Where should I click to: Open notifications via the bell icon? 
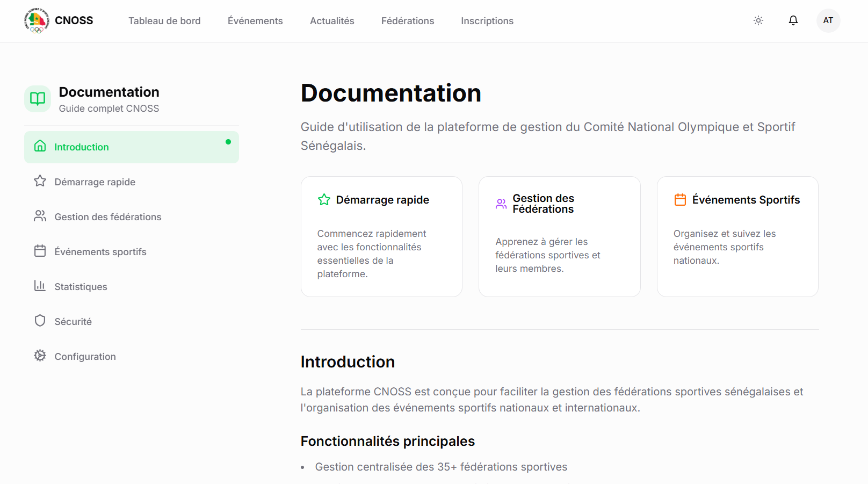tap(793, 20)
